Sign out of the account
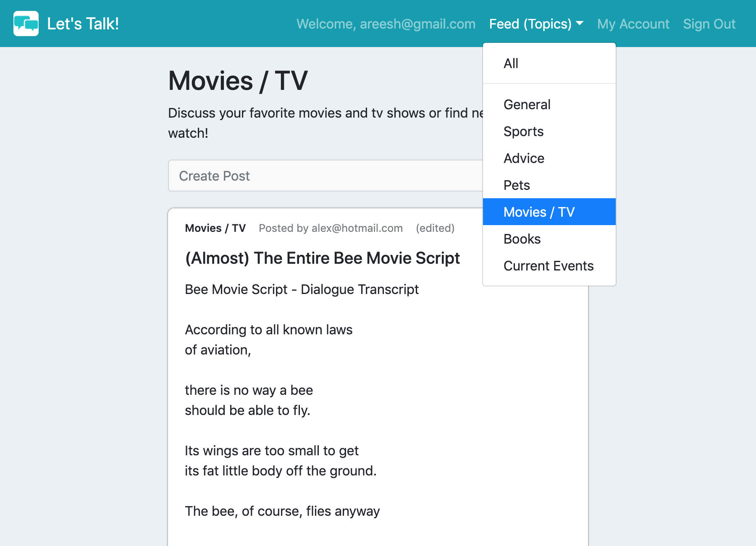The width and height of the screenshot is (756, 546). coord(709,24)
